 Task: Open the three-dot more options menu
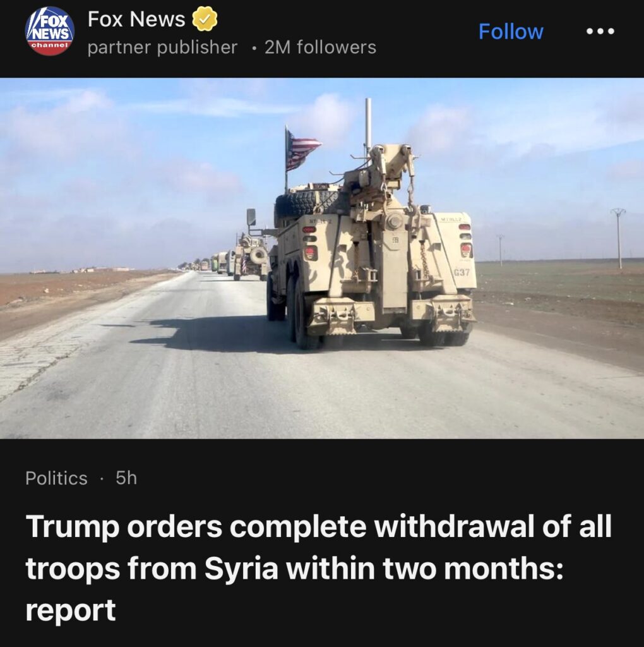click(600, 31)
